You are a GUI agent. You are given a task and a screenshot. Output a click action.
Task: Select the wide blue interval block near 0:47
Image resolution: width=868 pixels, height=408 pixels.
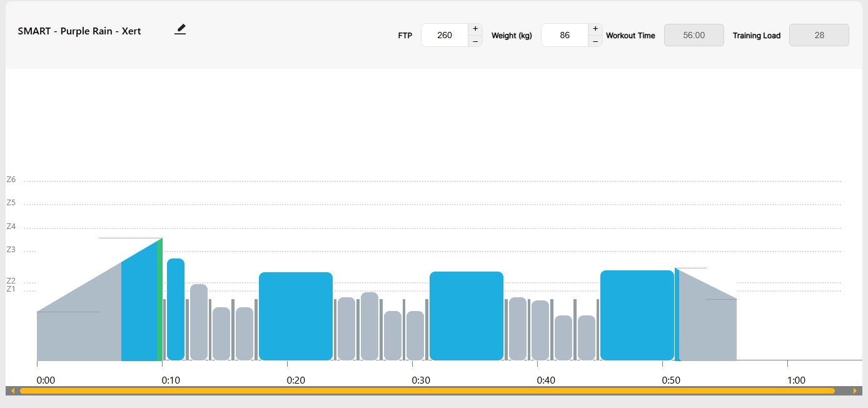coord(637,316)
